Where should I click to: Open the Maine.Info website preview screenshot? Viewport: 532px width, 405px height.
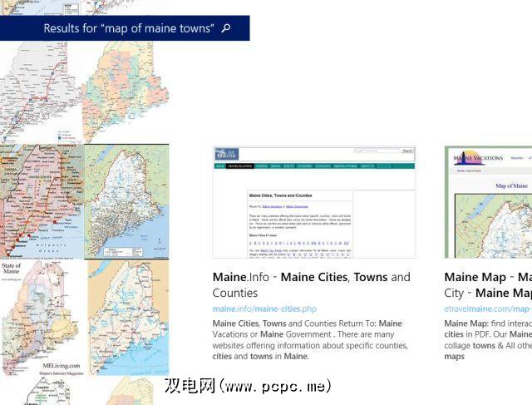click(x=314, y=202)
